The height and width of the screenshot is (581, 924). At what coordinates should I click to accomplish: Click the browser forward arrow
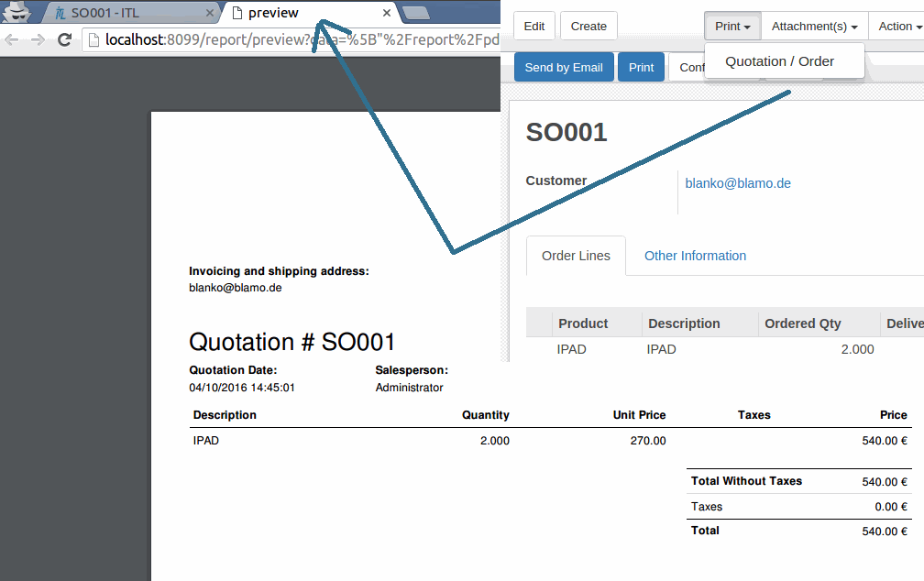tap(38, 39)
